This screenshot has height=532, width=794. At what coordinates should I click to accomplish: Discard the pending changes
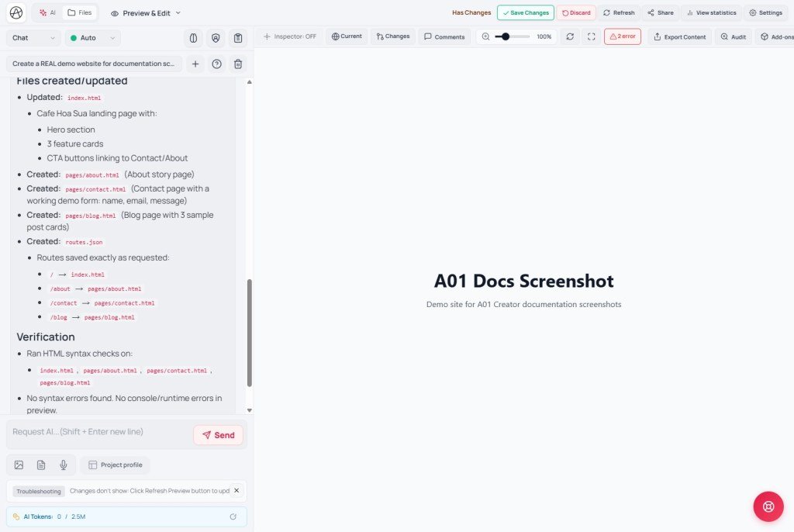point(576,12)
